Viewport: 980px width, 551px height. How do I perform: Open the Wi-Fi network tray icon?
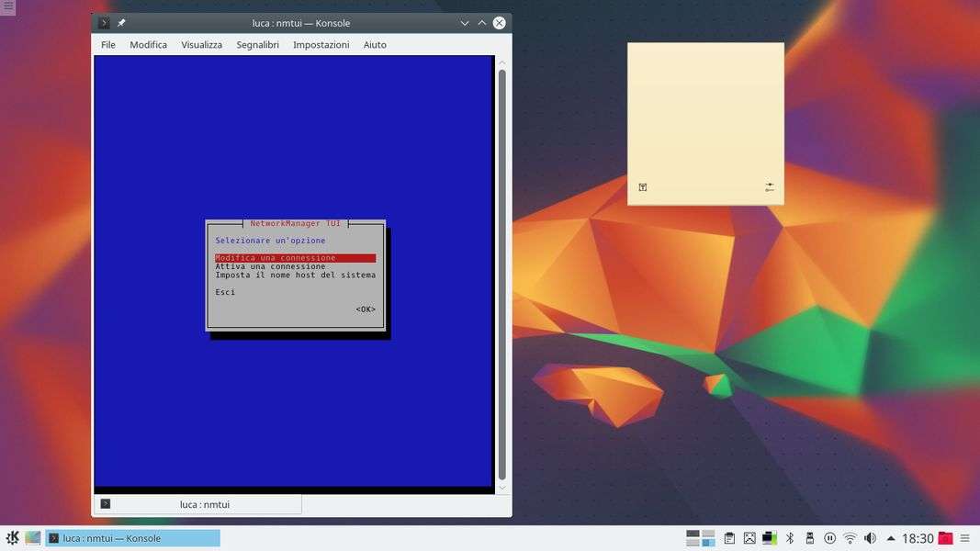coord(850,538)
